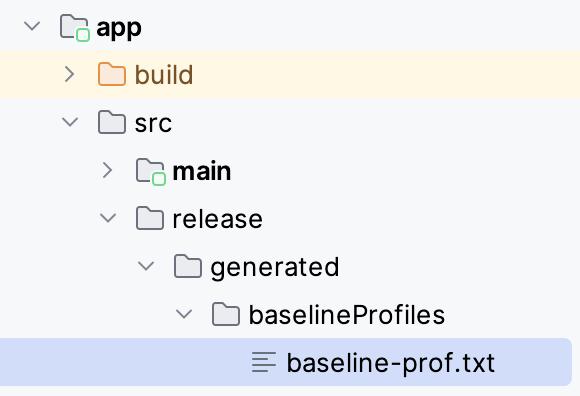The height and width of the screenshot is (396, 580).
Task: Click the release folder icon
Action: pos(150,218)
